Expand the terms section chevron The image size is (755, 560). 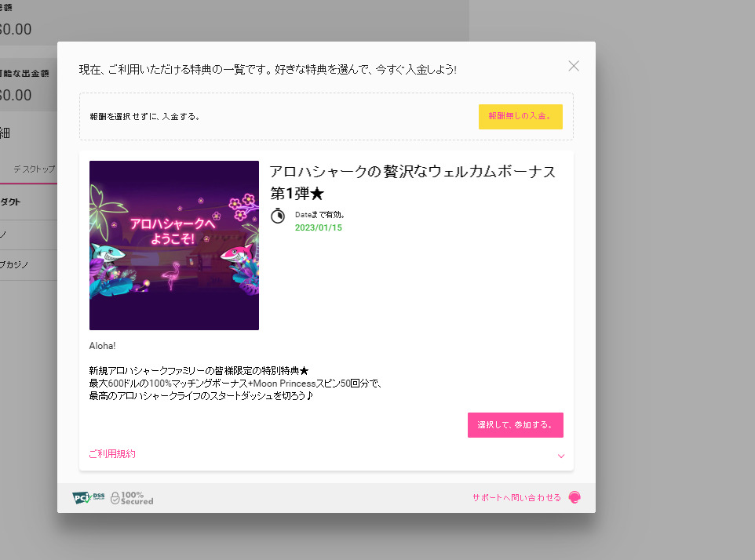click(561, 456)
